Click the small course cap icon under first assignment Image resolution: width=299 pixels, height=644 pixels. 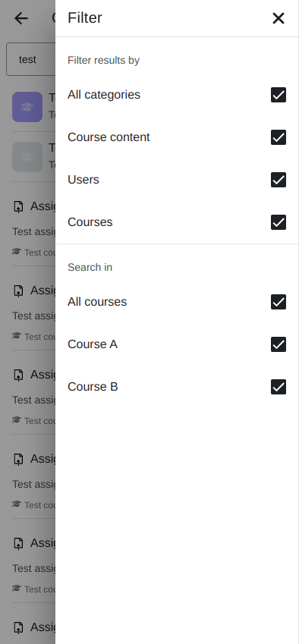click(x=17, y=251)
